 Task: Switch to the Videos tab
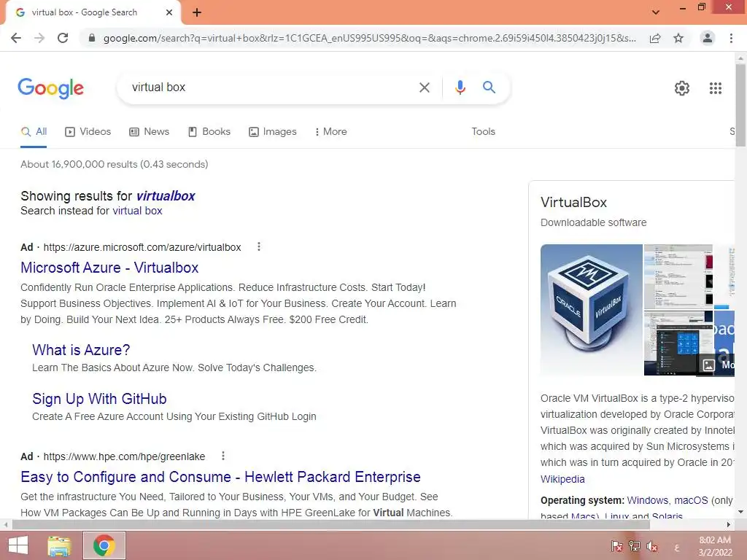tap(88, 131)
